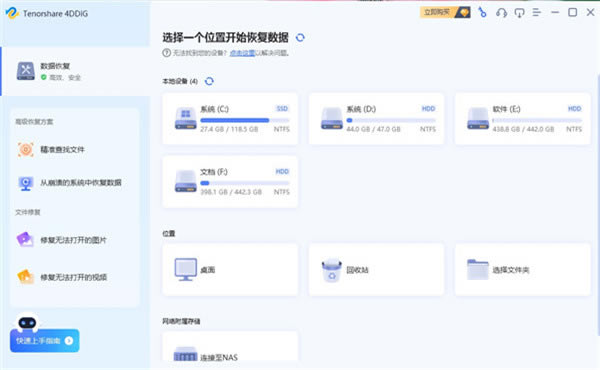Click the key registration icon in title bar

click(x=483, y=13)
